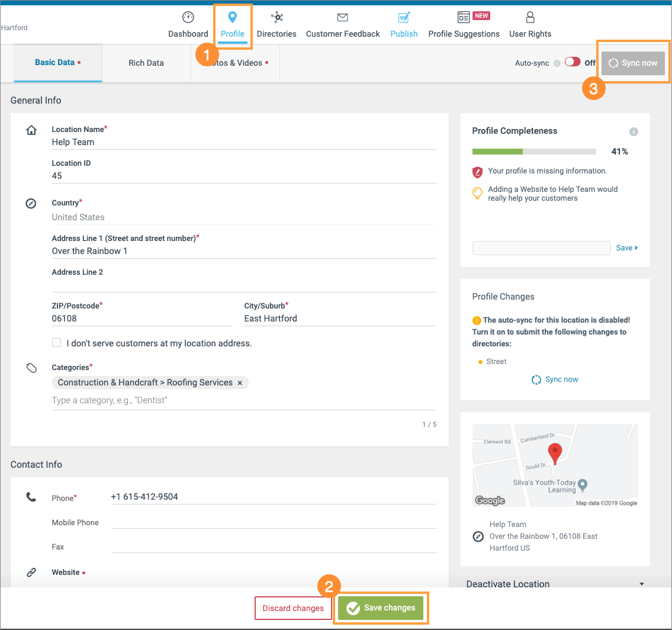
Task: Click Sync now link in Profile Changes
Action: (555, 380)
